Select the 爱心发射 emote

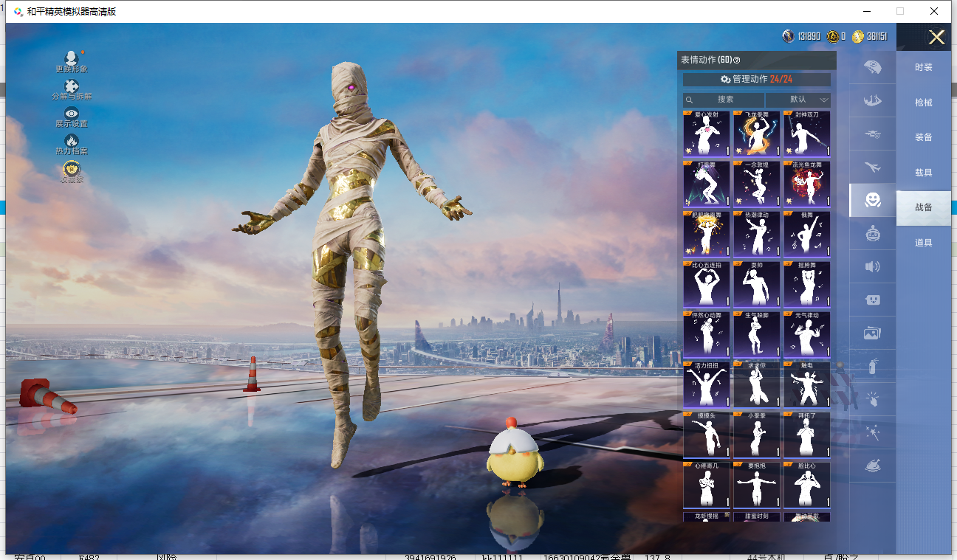[x=707, y=134]
